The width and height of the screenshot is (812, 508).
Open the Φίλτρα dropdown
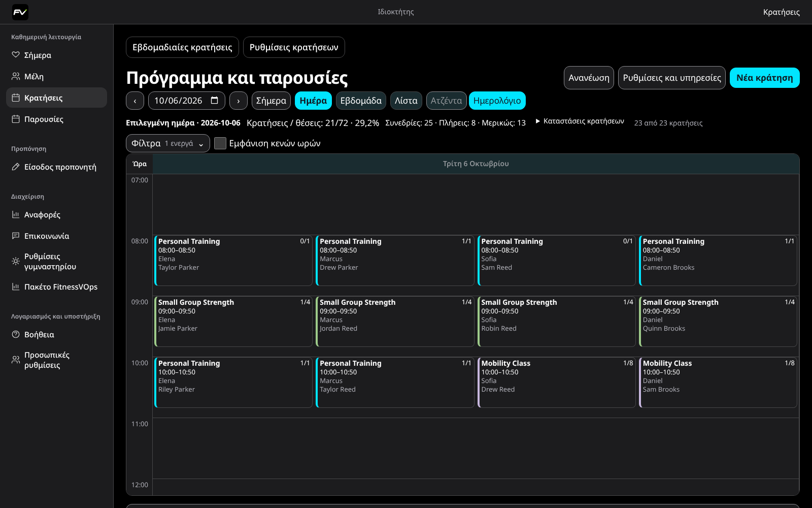[x=168, y=143]
